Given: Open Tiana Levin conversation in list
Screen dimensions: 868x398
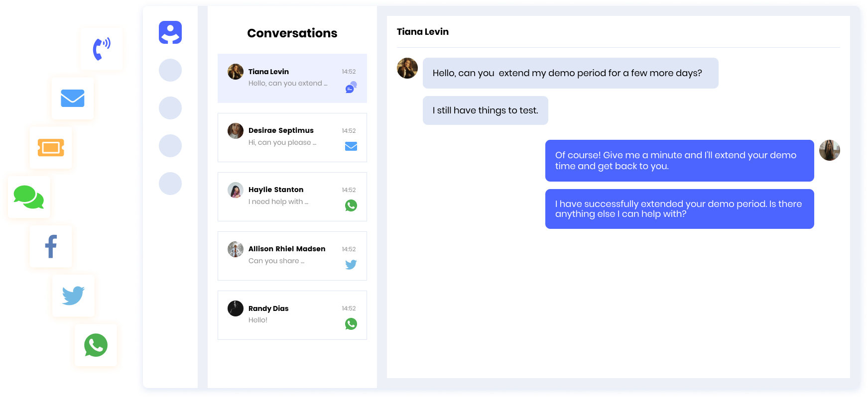Looking at the screenshot, I should tap(292, 78).
